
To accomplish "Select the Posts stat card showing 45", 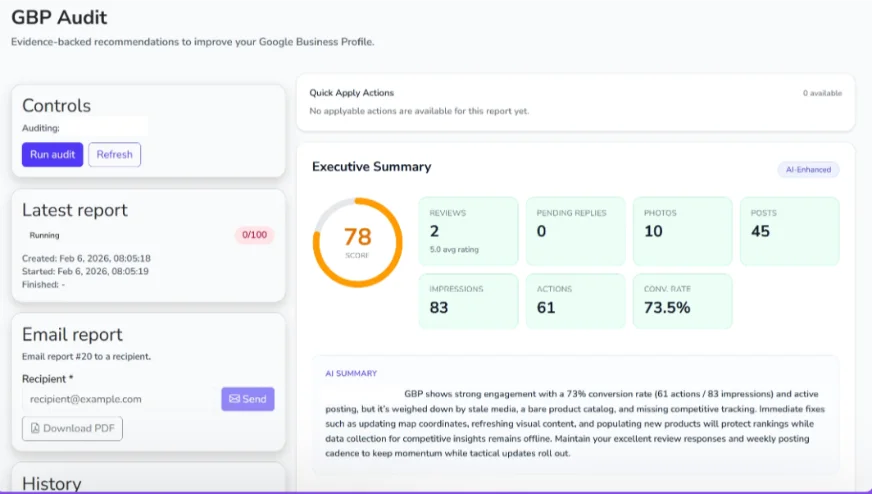I will [789, 231].
